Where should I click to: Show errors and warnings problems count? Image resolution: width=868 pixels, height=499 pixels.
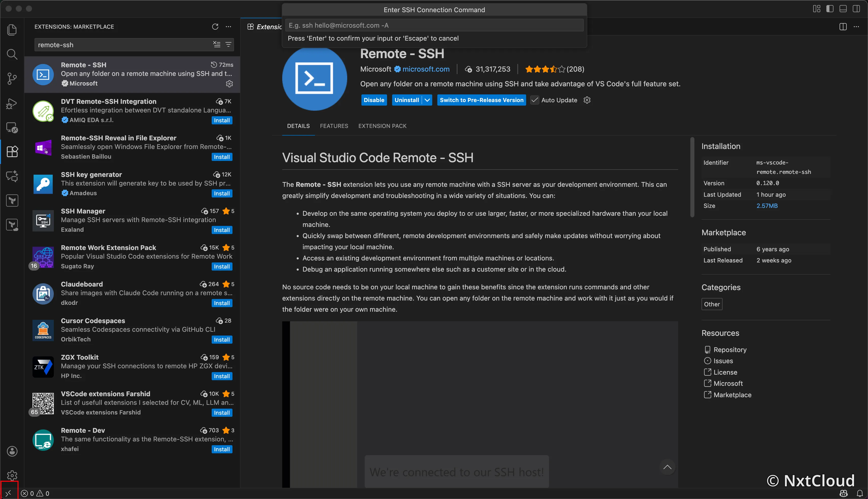coord(35,493)
